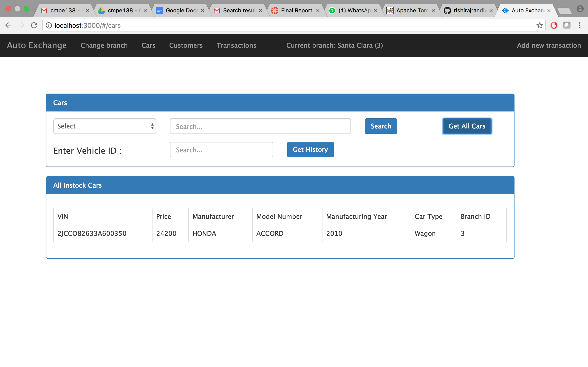Open Chrome three-dot menu
This screenshot has width=588, height=367.
pyautogui.click(x=580, y=25)
